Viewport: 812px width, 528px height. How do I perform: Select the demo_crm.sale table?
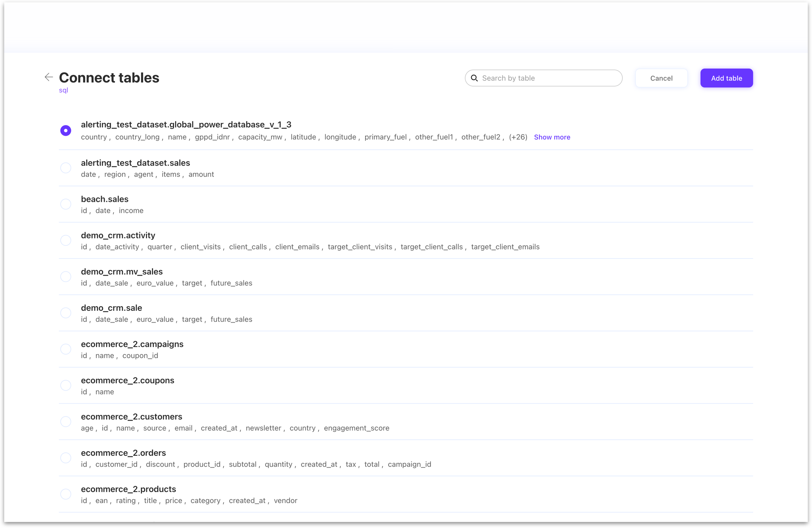pos(66,313)
